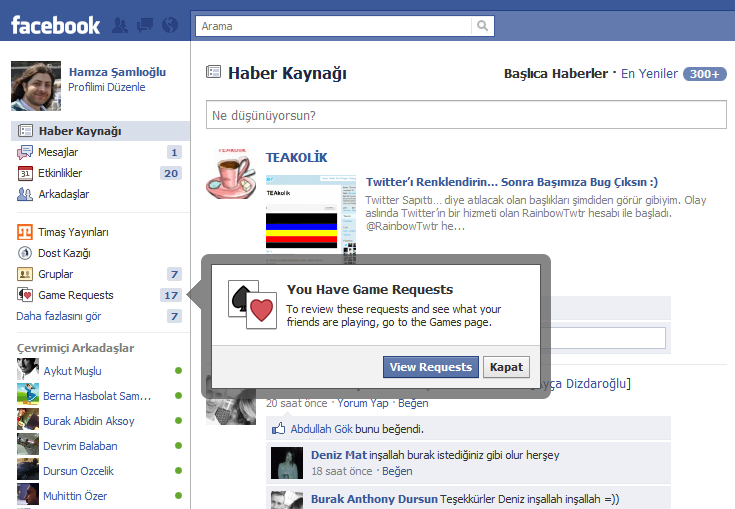Click the Timaş Yayınları app icon

(x=25, y=232)
